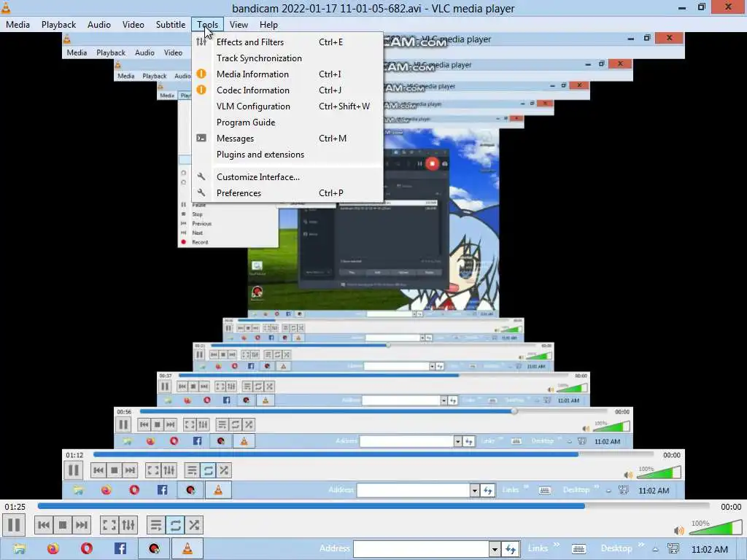Mute audio via the main speaker icon
Screen dimensions: 747x560
[x=679, y=530]
